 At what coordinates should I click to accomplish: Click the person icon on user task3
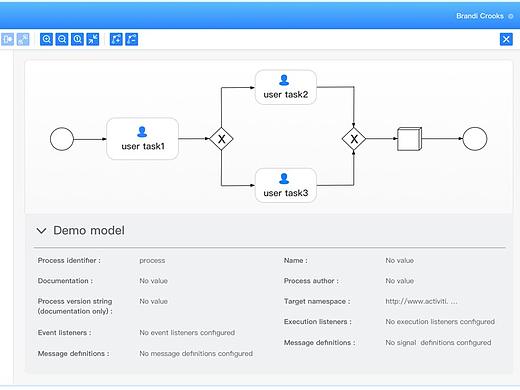click(284, 179)
